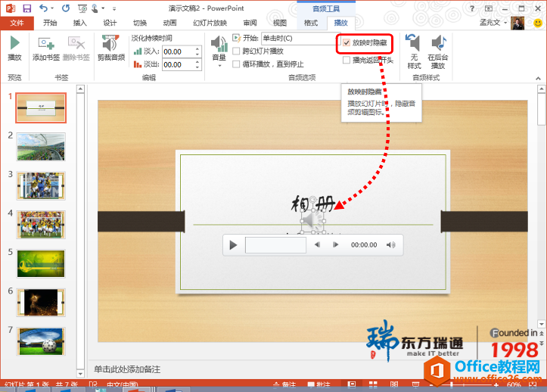The height and width of the screenshot is (392, 547).
Task: Open the customize quick access toolbar dropdown
Action: 114,8
